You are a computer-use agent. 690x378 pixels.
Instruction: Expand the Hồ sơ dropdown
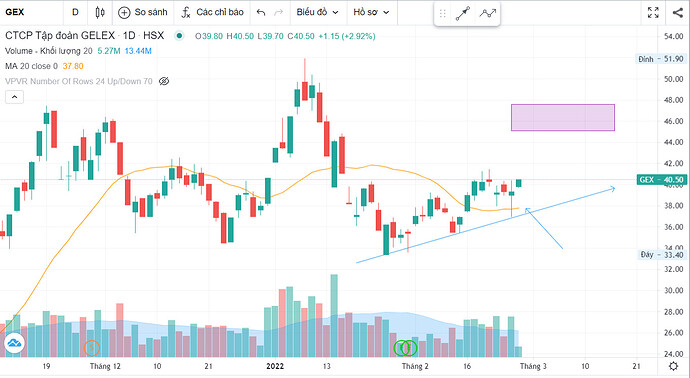pos(371,12)
